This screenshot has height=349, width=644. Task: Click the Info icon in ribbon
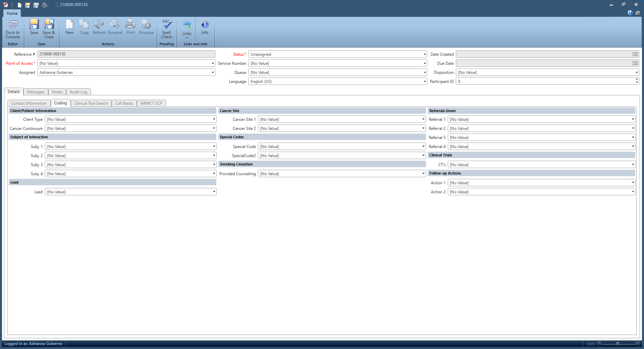pyautogui.click(x=205, y=24)
